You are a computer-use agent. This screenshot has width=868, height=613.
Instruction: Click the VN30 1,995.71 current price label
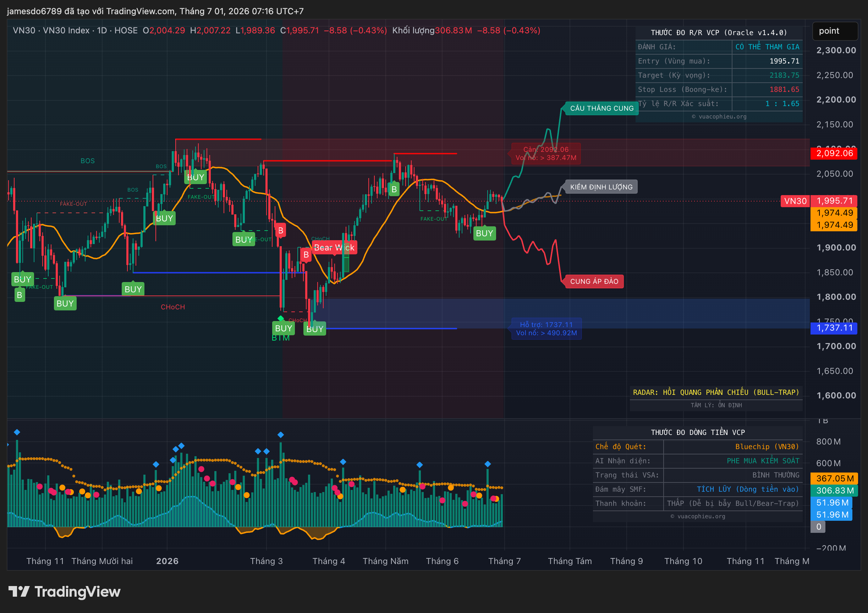pos(818,201)
